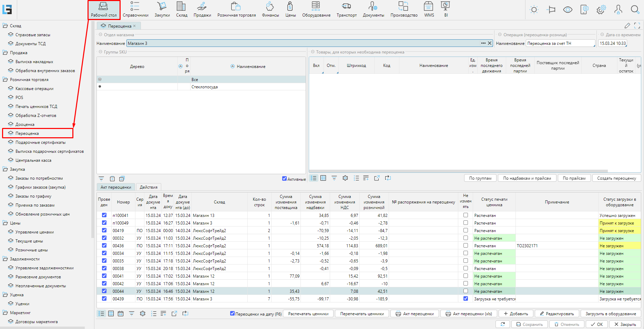This screenshot has height=329, width=644.
Task: Click the Загрузить в оборудование button
Action: pyautogui.click(x=610, y=314)
